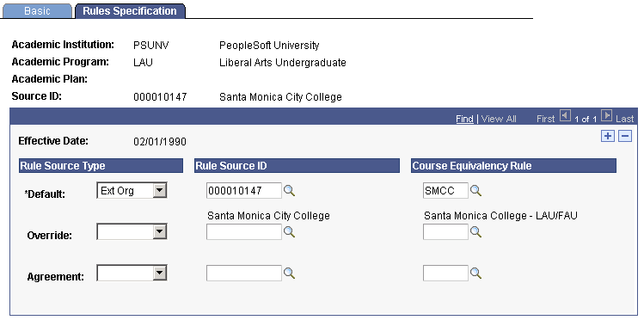
Task: Go to previous row arrow
Action: [566, 116]
